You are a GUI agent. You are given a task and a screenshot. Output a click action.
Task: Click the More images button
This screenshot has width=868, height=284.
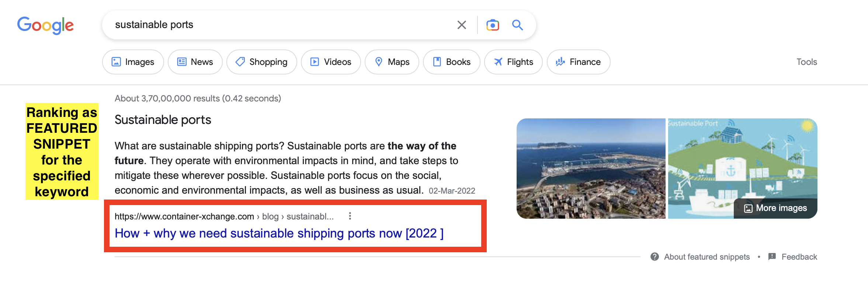pyautogui.click(x=775, y=208)
